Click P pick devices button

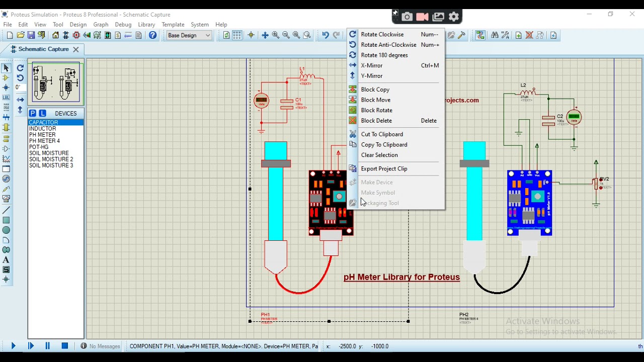[x=33, y=114]
